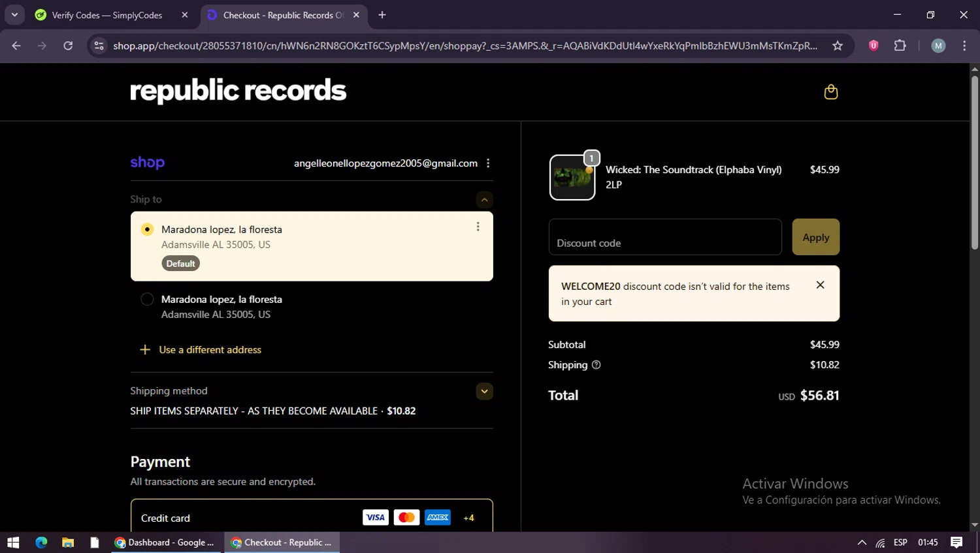Click the republic records logo
The height and width of the screenshot is (553, 980).
click(x=238, y=91)
